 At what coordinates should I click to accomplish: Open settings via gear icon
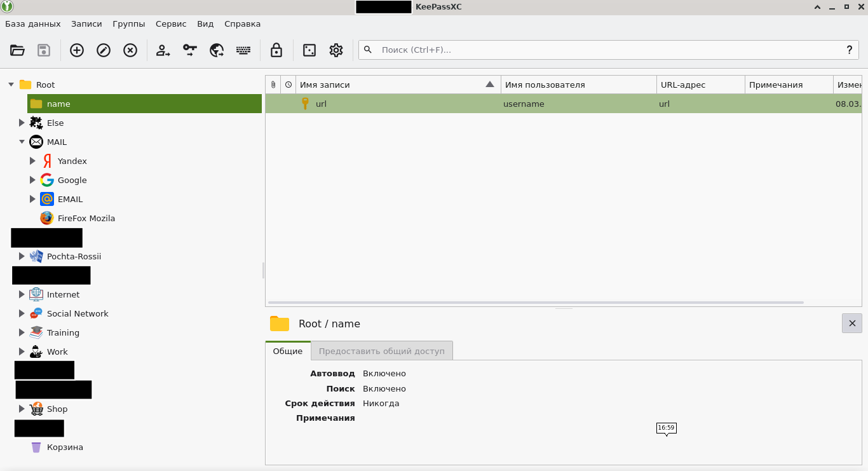[336, 50]
